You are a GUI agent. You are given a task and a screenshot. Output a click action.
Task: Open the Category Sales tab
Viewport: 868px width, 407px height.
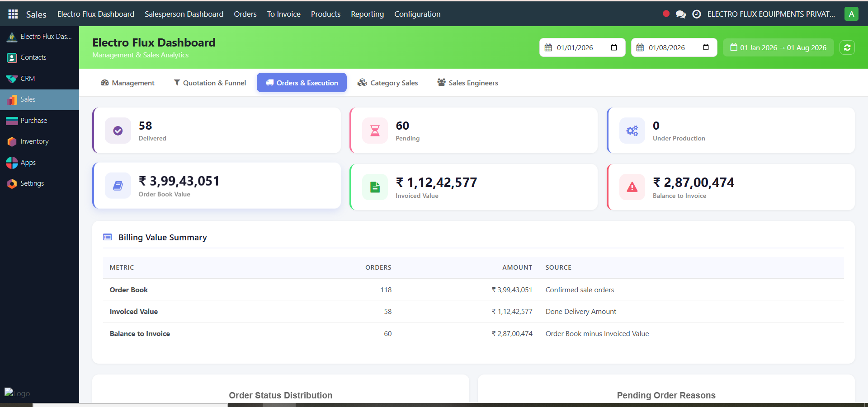(387, 83)
